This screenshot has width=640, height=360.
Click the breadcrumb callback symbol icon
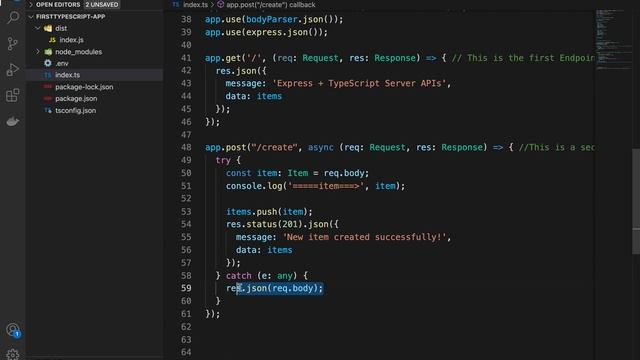coord(220,4)
